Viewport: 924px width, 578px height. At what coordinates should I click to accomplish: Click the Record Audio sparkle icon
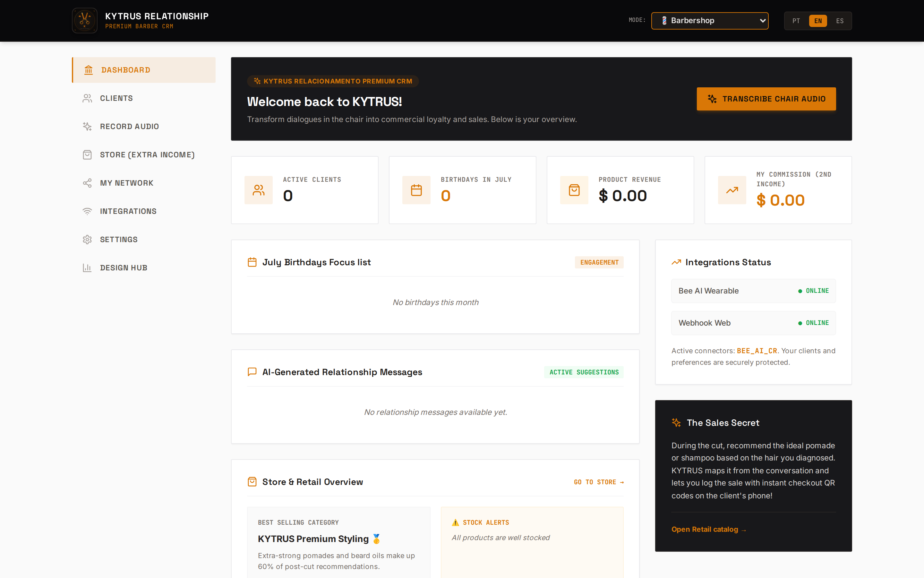pos(88,127)
